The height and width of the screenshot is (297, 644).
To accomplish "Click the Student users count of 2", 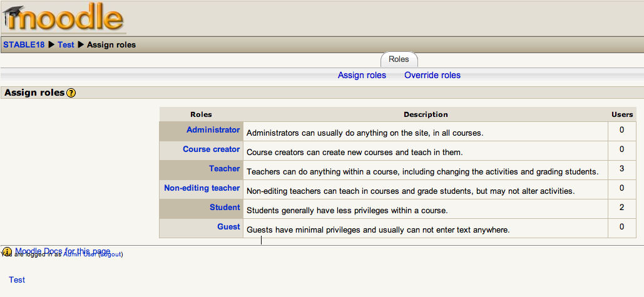I will tap(622, 207).
